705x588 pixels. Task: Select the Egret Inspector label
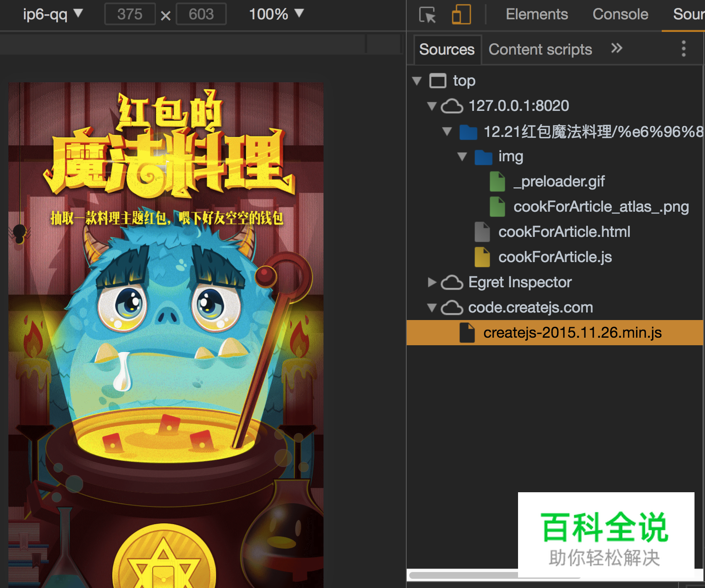520,282
